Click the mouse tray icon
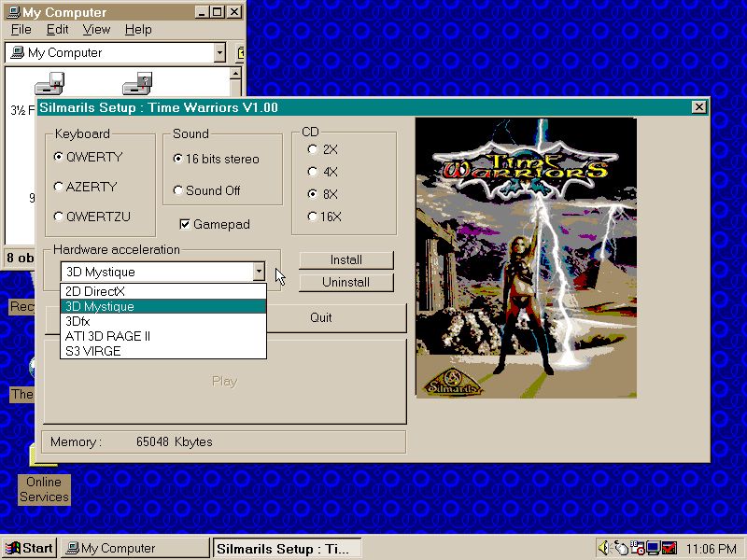 [621, 548]
